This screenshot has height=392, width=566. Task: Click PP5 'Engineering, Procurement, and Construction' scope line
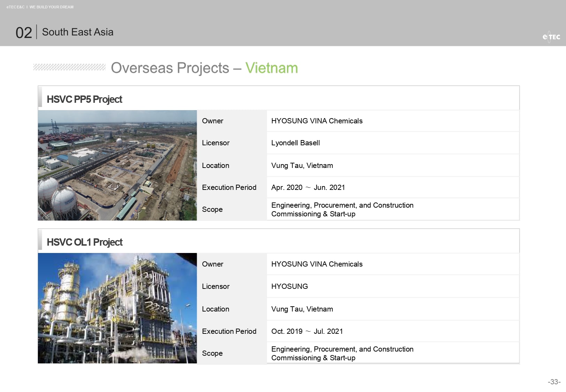pos(342,205)
